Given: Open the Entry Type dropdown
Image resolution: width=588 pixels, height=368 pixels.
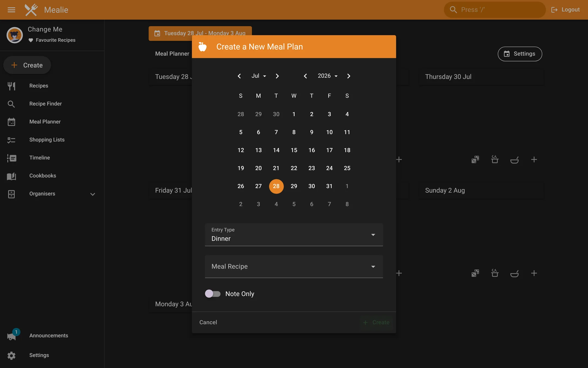Looking at the screenshot, I should pos(294,235).
